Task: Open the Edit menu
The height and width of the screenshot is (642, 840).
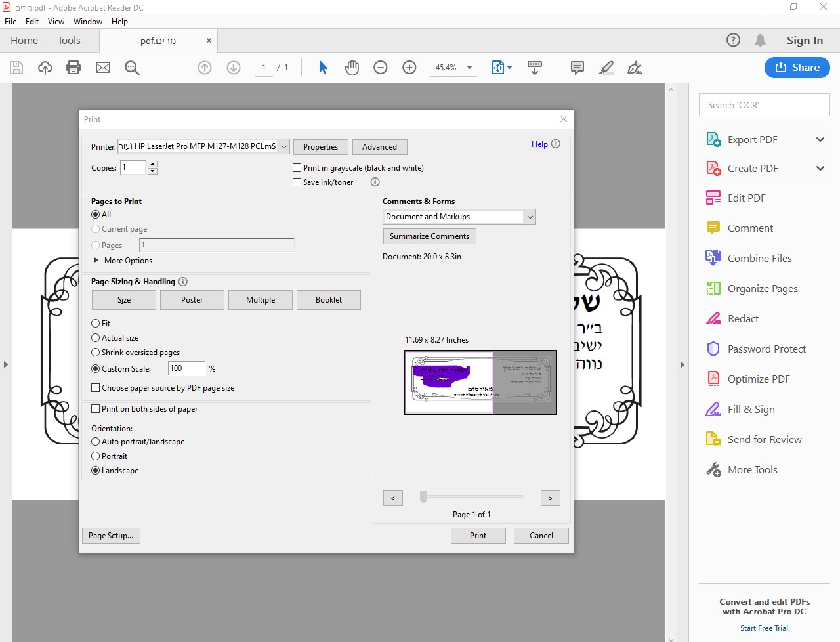Action: 31,22
